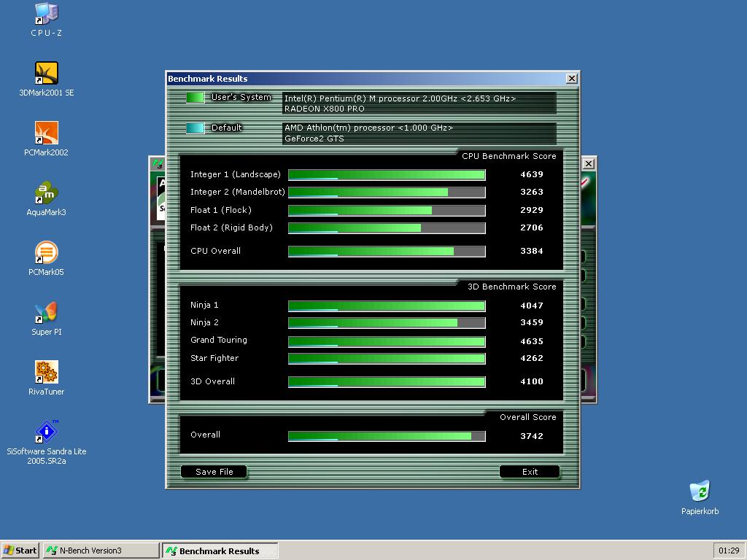
Task: Select the Super PI desktop icon
Action: pos(46,313)
